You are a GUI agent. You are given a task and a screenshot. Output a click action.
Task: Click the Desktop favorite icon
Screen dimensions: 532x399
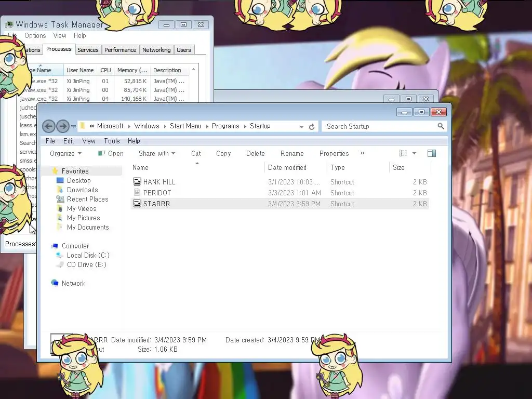pyautogui.click(x=60, y=180)
